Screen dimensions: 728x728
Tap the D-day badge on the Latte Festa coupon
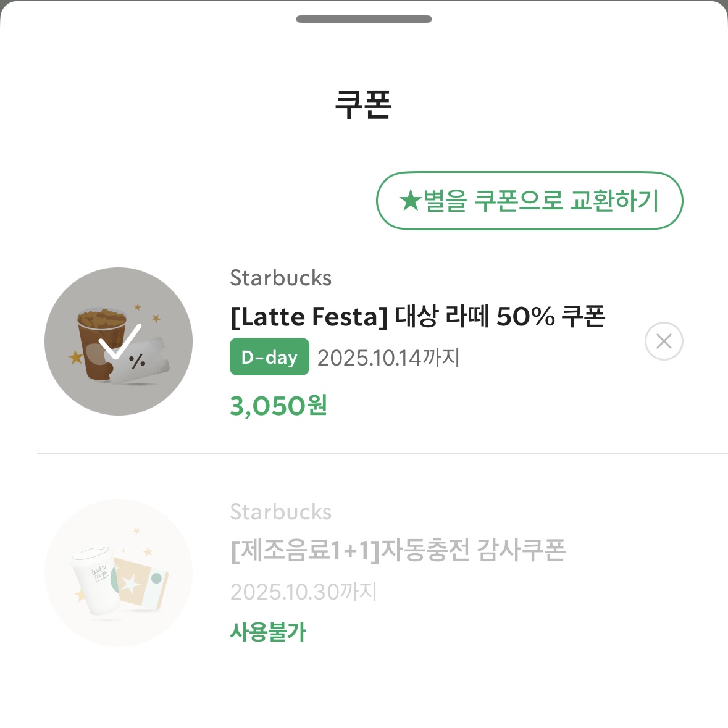(x=269, y=356)
